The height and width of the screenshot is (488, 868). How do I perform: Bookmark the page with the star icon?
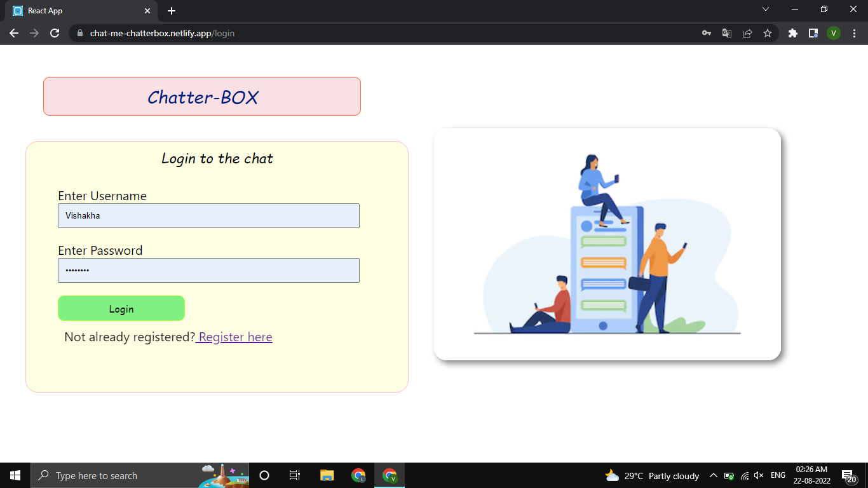click(x=768, y=32)
